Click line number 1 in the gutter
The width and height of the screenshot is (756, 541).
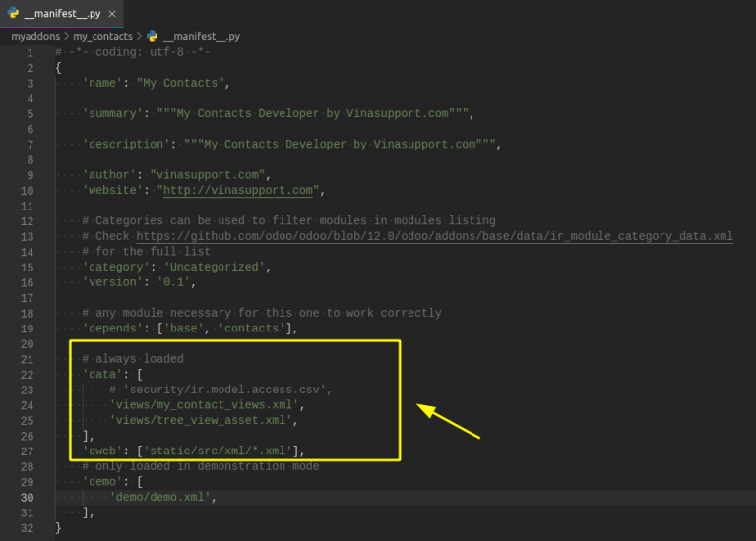click(30, 52)
